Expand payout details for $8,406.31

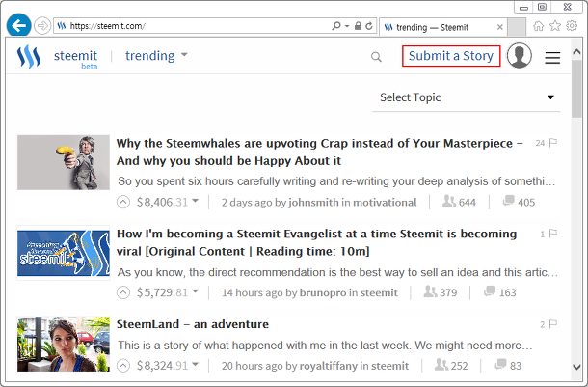click(x=195, y=202)
